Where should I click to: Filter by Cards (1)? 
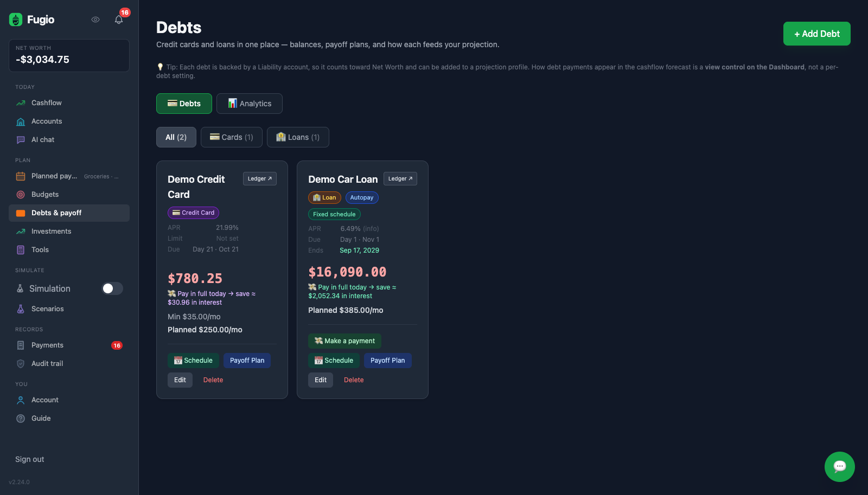click(x=232, y=137)
